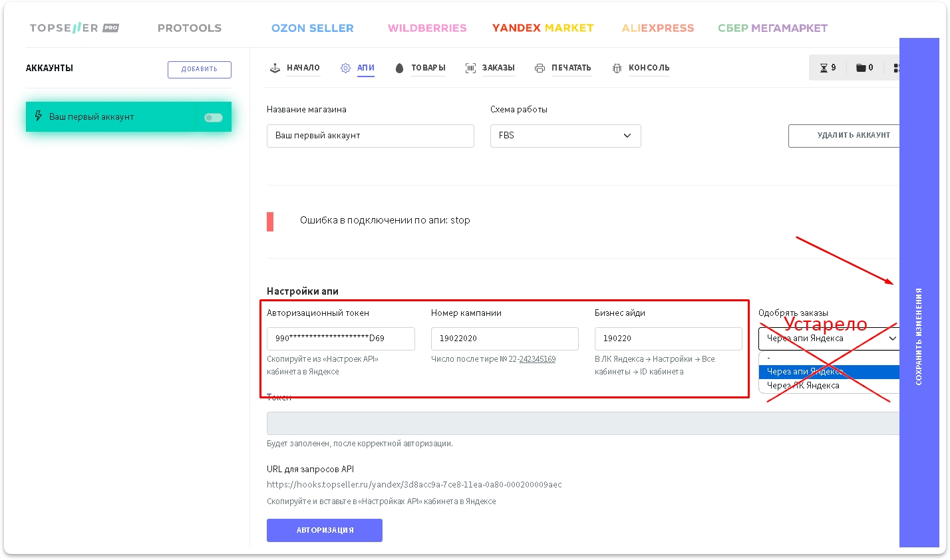Click the droplet icon beside Товары
950x560 pixels.
(x=399, y=68)
